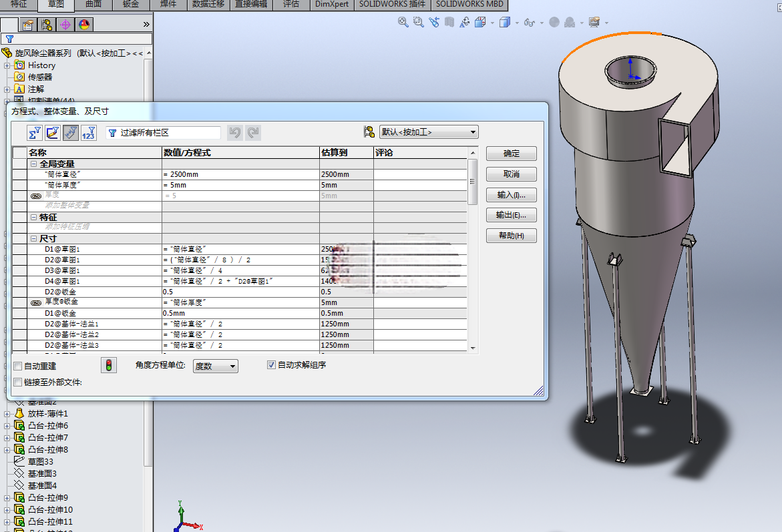The height and width of the screenshot is (532, 782).
Task: Select the Ordered view 123 icon
Action: click(x=88, y=133)
